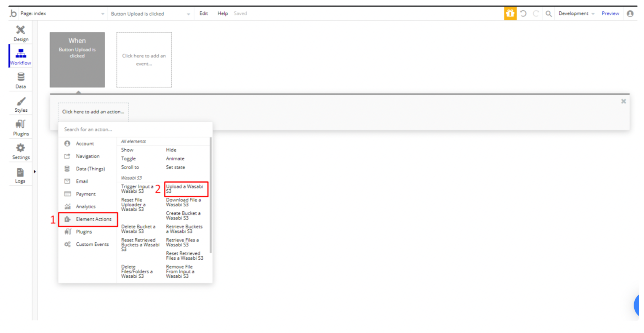Open the Development version dropdown
The width and height of the screenshot is (644, 333).
576,13
